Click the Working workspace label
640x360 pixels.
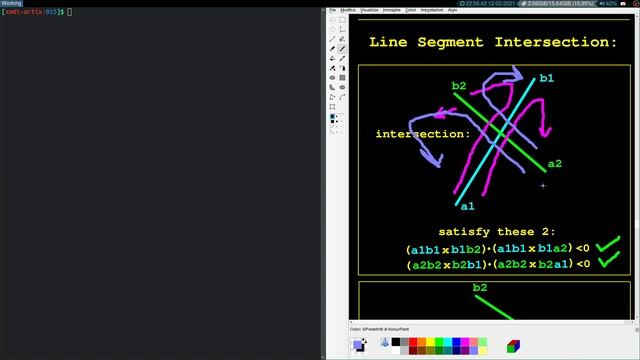tap(11, 3)
